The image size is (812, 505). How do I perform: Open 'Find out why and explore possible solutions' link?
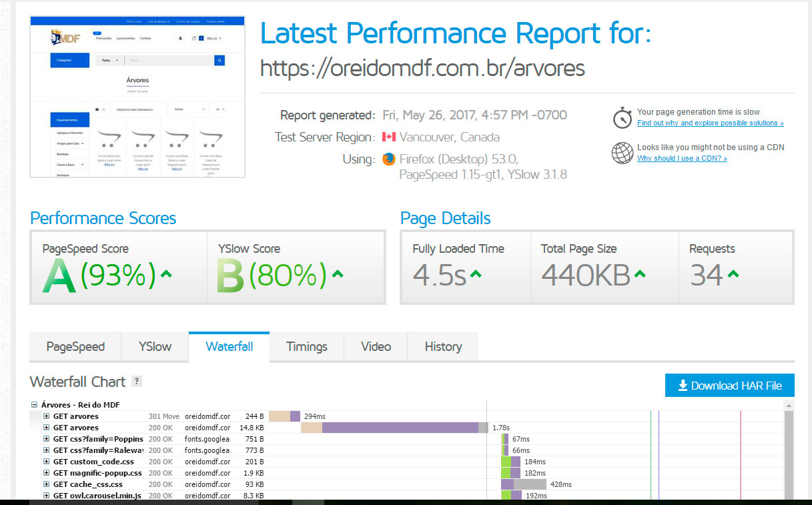[711, 123]
